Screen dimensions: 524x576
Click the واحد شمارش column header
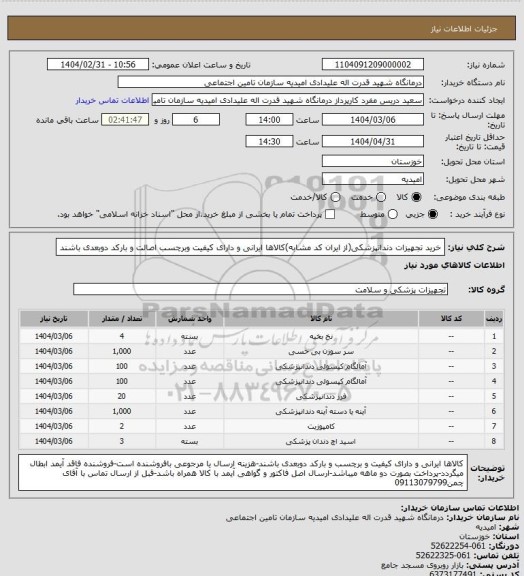(190, 319)
